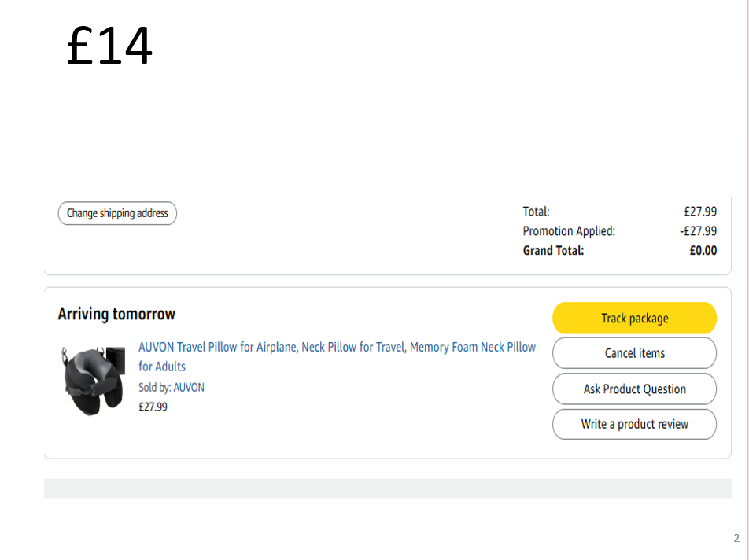Open Ask Product Question
Screen dimensions: 749x560
[x=634, y=389]
